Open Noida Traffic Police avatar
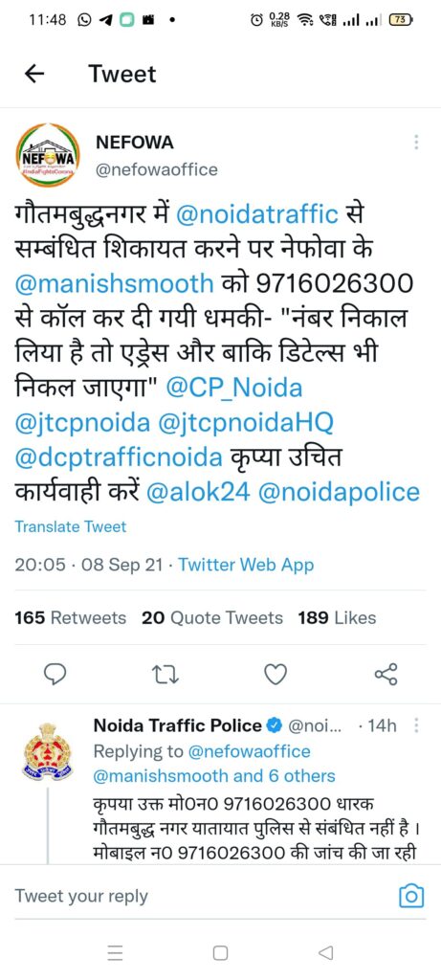441x980 pixels. (48, 752)
